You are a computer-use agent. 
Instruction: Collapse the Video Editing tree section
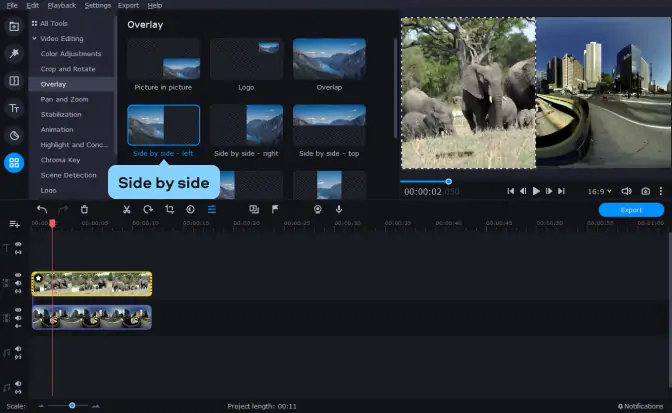tap(34, 38)
